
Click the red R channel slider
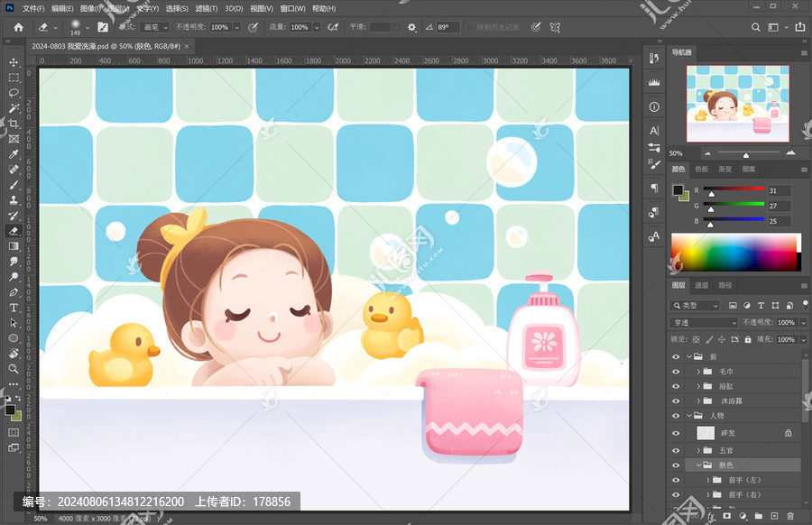734,189
